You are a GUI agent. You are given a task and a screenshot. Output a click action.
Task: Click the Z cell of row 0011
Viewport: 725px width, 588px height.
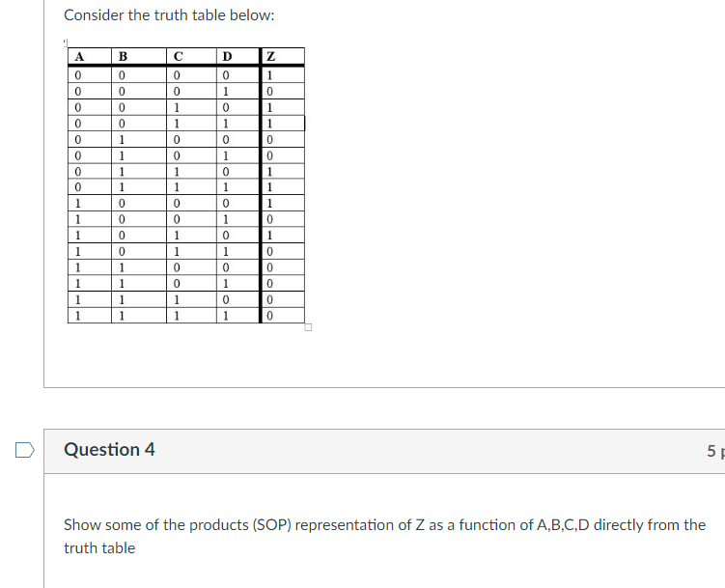coord(283,124)
